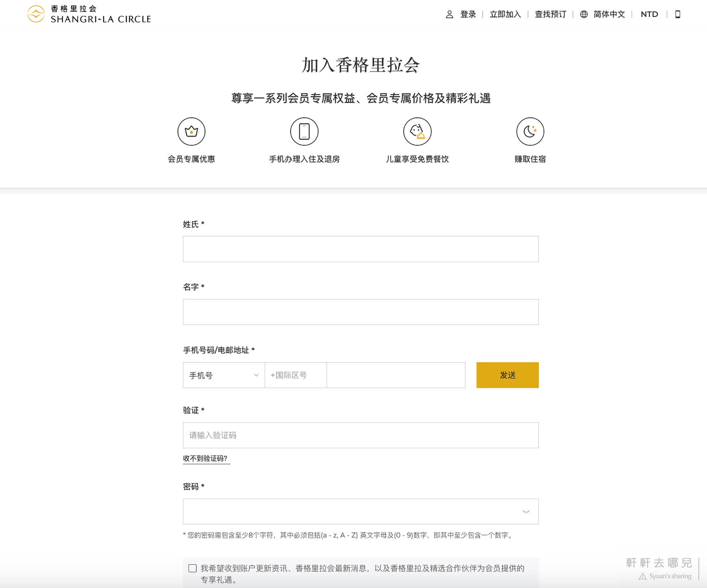Click the 手机办理入住及退房 label text
This screenshot has height=588, width=707.
pos(304,159)
